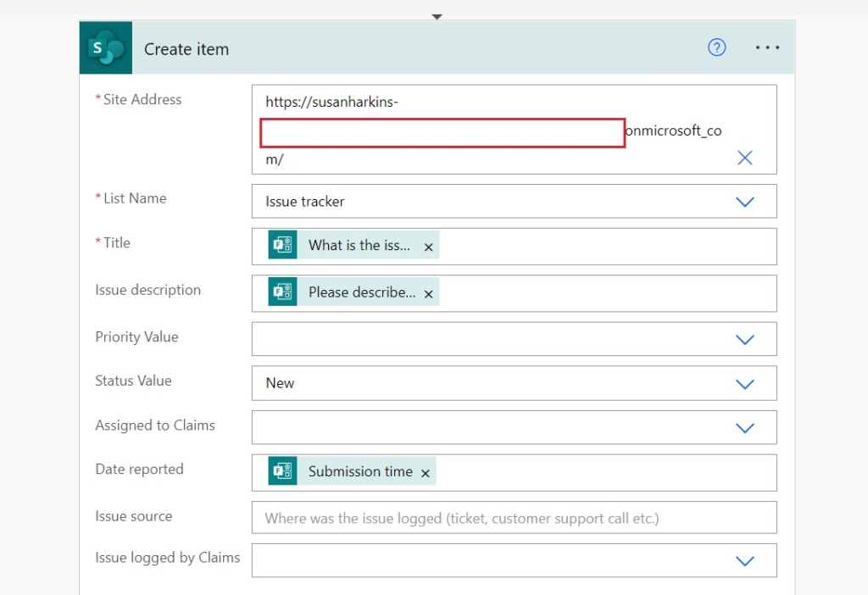Remove the "Please describe..." chip
The width and height of the screenshot is (868, 595).
click(x=428, y=292)
